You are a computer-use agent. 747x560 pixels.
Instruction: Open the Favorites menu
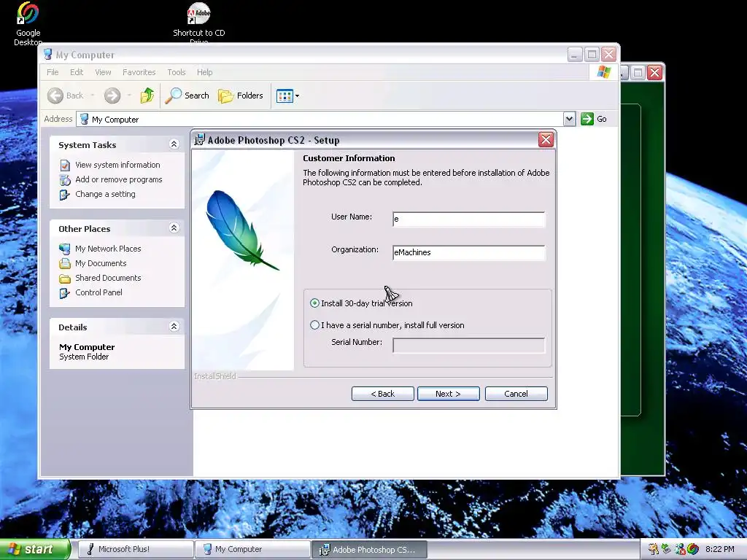(x=139, y=72)
